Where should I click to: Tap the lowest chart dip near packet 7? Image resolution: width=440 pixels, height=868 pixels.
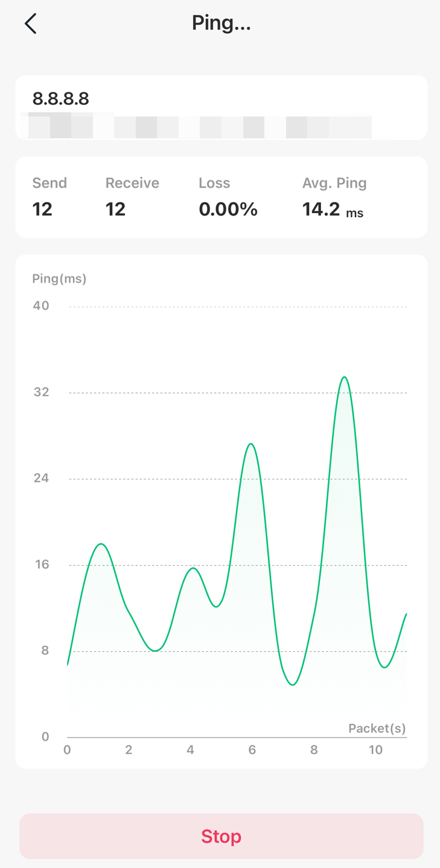click(293, 685)
